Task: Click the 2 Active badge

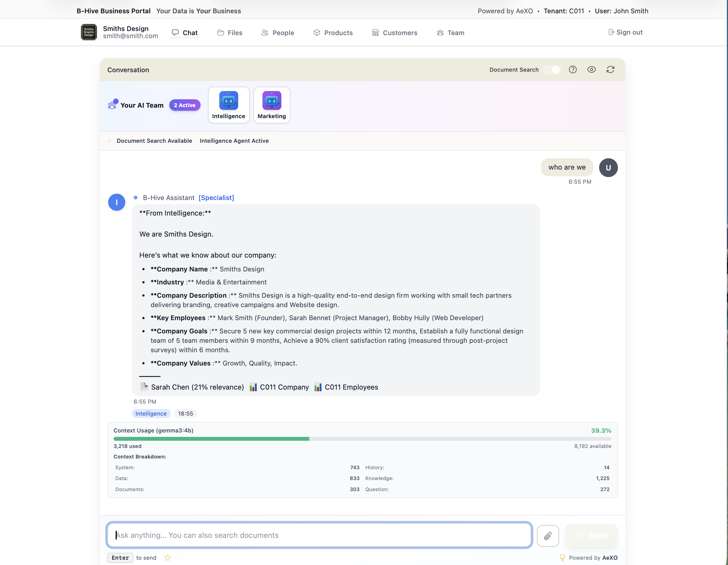Action: [185, 105]
